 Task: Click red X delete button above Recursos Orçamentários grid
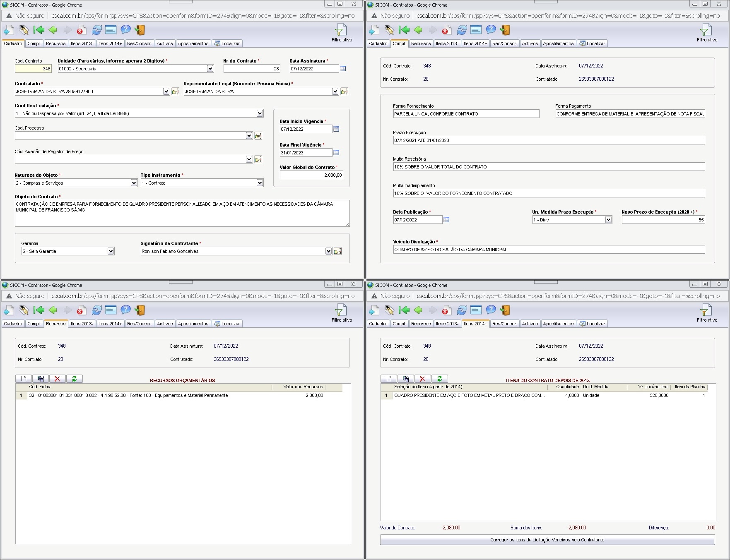point(57,379)
